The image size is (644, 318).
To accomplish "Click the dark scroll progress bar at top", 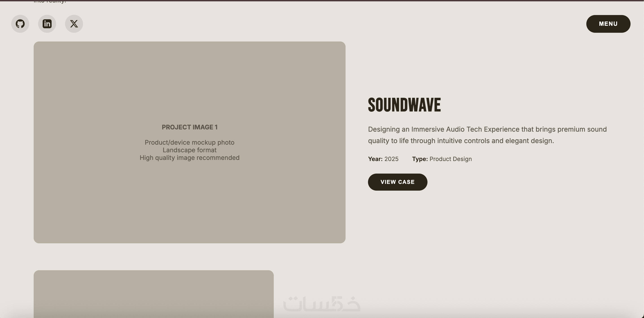I will [x=322, y=0].
